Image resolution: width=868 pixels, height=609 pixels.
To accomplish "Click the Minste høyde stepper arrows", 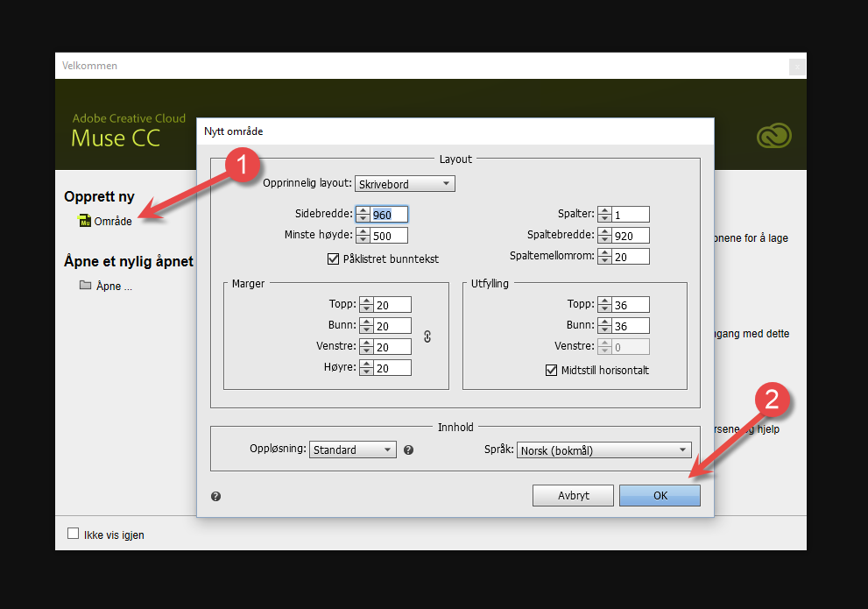I will coord(363,236).
